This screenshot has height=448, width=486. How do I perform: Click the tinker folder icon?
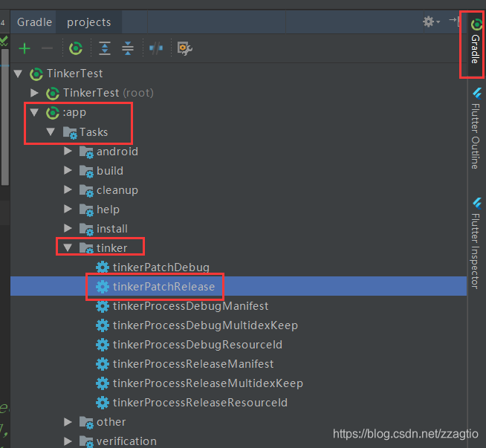point(86,248)
